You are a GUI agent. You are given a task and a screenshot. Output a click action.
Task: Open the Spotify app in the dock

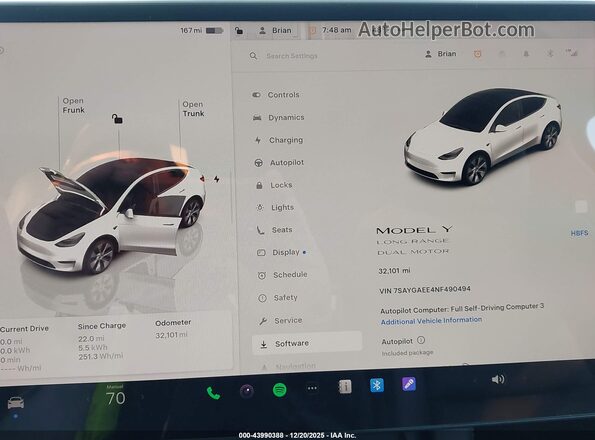point(280,390)
